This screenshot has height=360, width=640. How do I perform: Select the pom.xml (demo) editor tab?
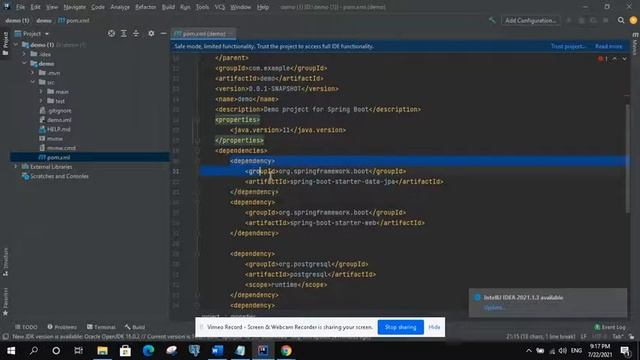point(203,33)
